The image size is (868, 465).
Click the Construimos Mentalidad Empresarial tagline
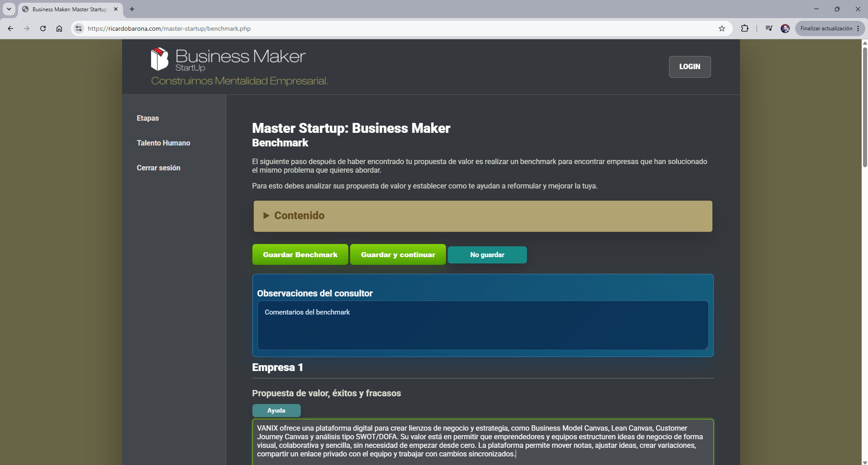239,81
